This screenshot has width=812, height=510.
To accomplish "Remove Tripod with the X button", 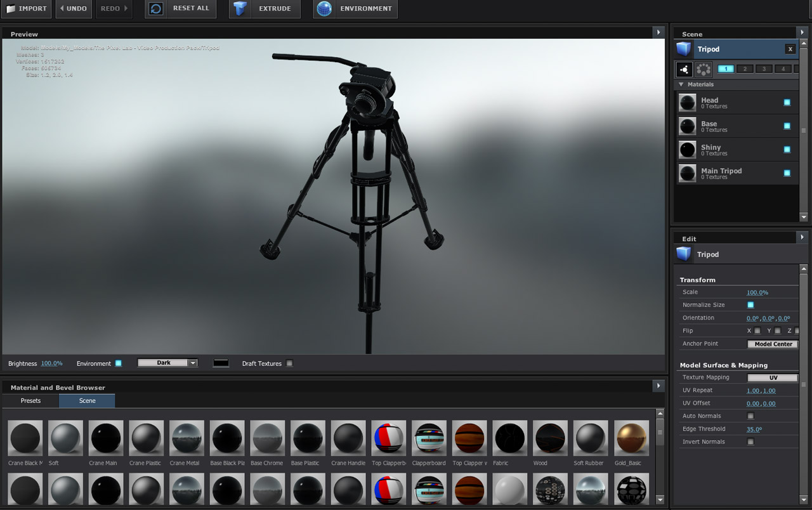I will (x=790, y=49).
